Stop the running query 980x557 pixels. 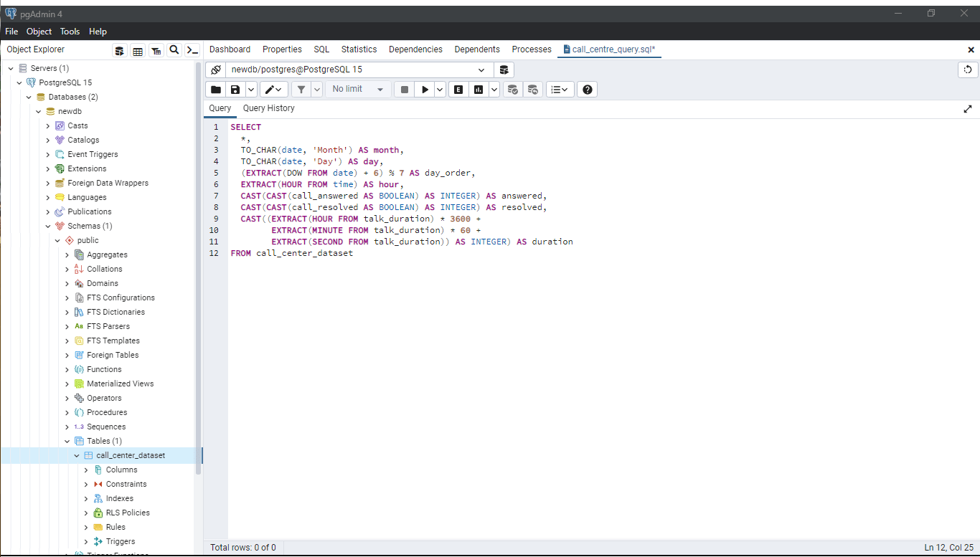[405, 90]
